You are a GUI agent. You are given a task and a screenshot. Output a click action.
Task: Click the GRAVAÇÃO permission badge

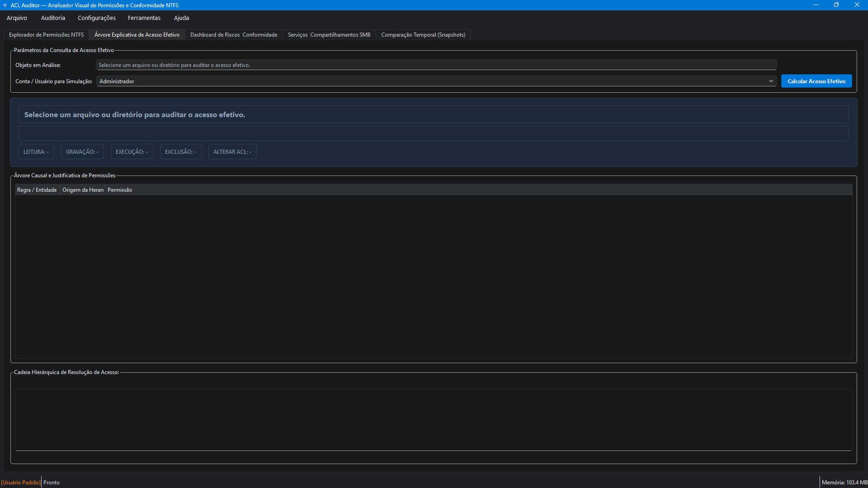pos(82,152)
